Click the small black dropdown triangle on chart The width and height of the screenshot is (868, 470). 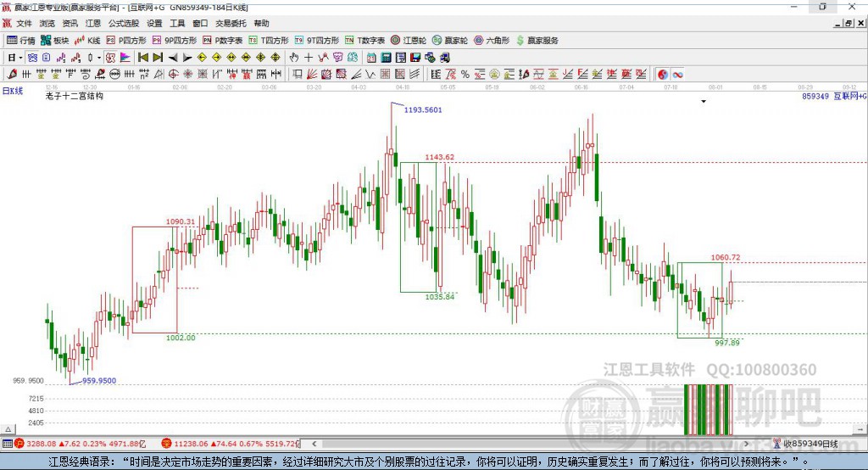click(704, 102)
